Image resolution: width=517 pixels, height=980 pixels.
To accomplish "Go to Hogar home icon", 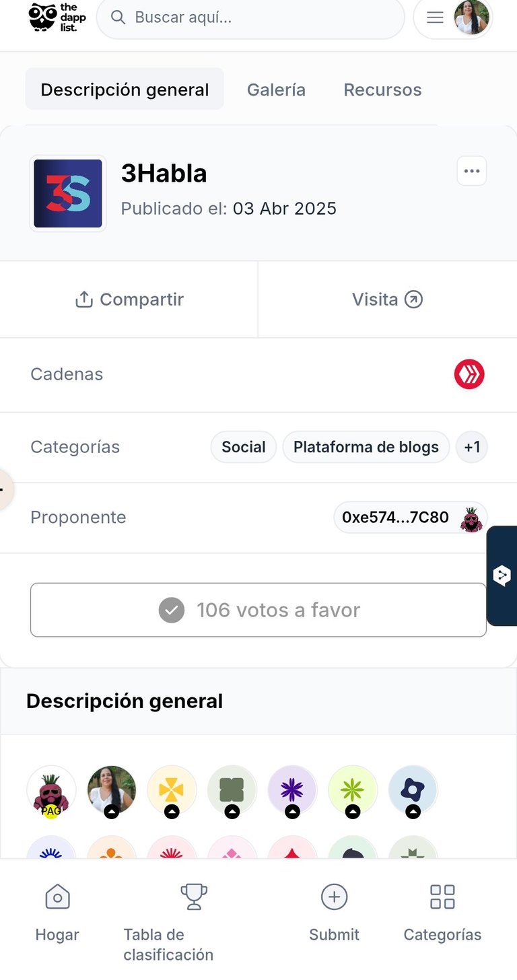I will 57,897.
